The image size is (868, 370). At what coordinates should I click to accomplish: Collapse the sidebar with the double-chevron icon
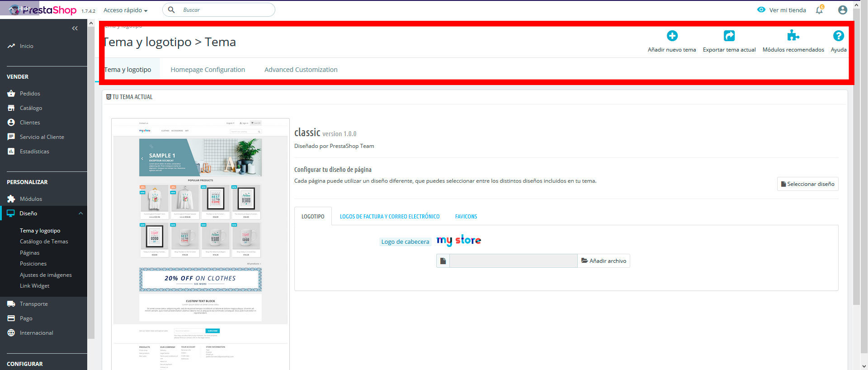coord(75,28)
